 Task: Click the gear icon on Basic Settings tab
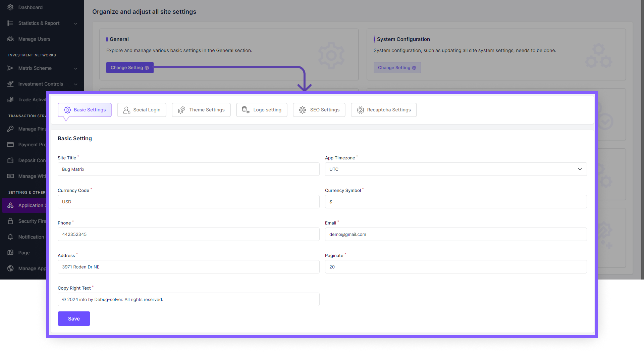[67, 110]
